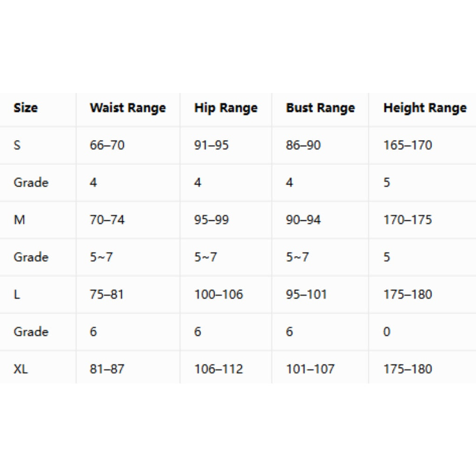Select the S size row label
476x476 pixels.
pyautogui.click(x=17, y=145)
